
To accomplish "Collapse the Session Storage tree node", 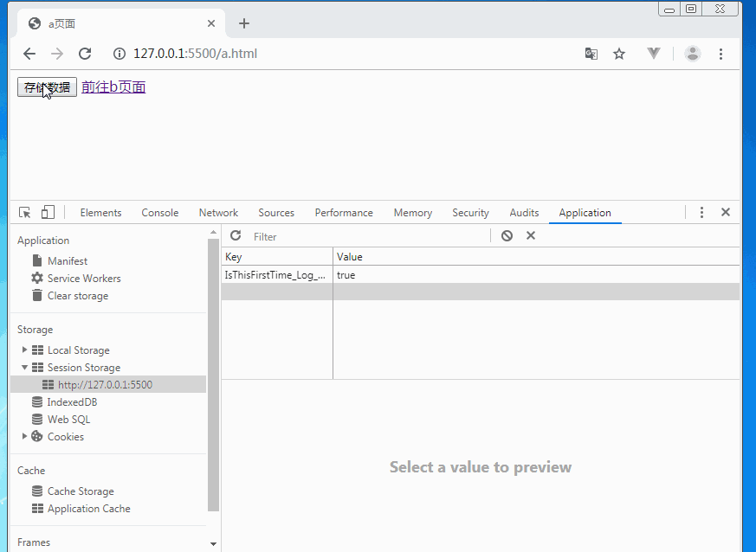I will click(x=24, y=368).
